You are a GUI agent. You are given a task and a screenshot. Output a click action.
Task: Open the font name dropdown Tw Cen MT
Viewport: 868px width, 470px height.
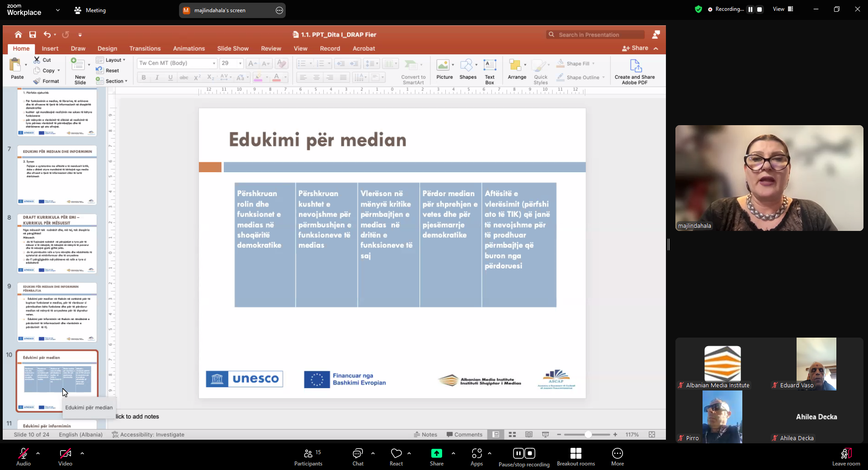coord(214,63)
